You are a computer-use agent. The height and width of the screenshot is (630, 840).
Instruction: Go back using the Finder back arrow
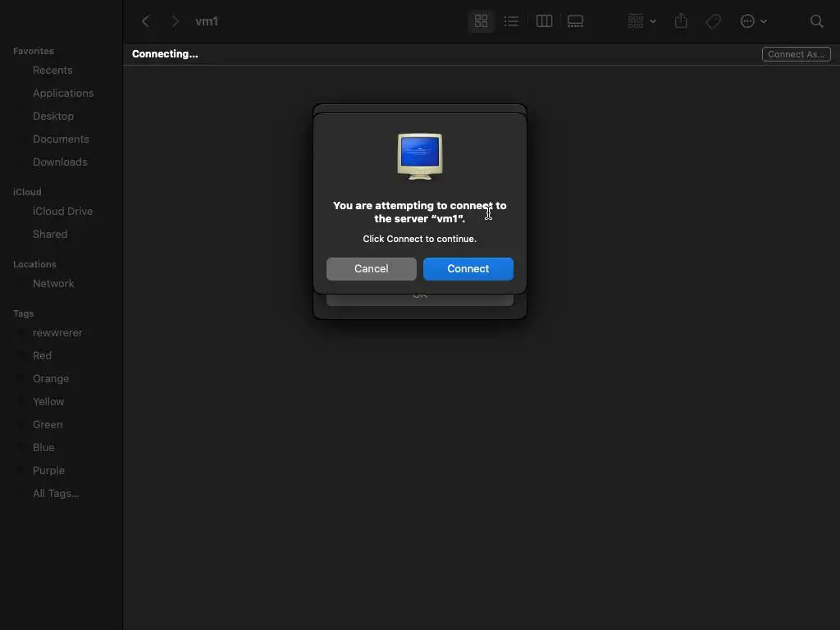tap(145, 21)
